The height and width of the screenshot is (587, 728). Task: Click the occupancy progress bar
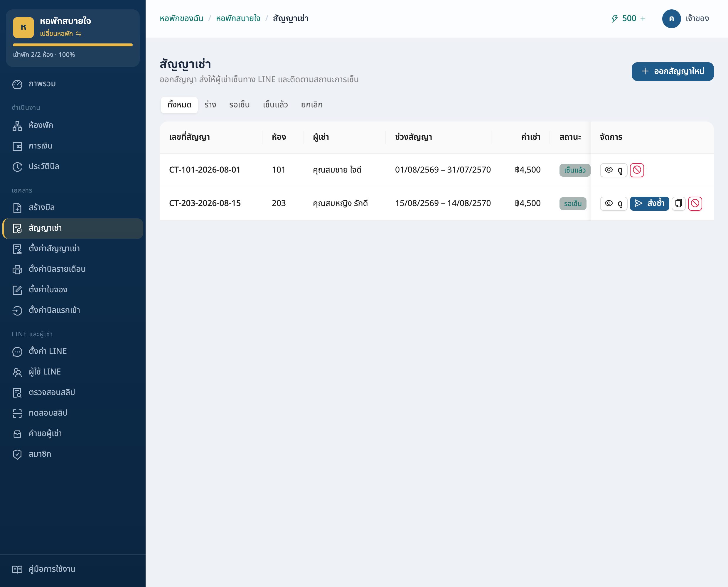[x=73, y=45]
